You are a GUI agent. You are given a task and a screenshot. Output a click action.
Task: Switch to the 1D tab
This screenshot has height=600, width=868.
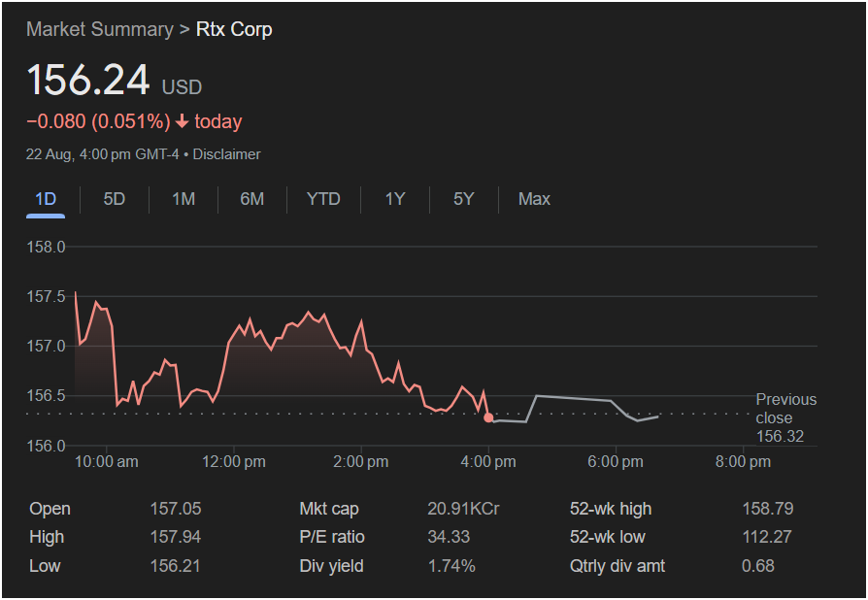click(x=46, y=199)
